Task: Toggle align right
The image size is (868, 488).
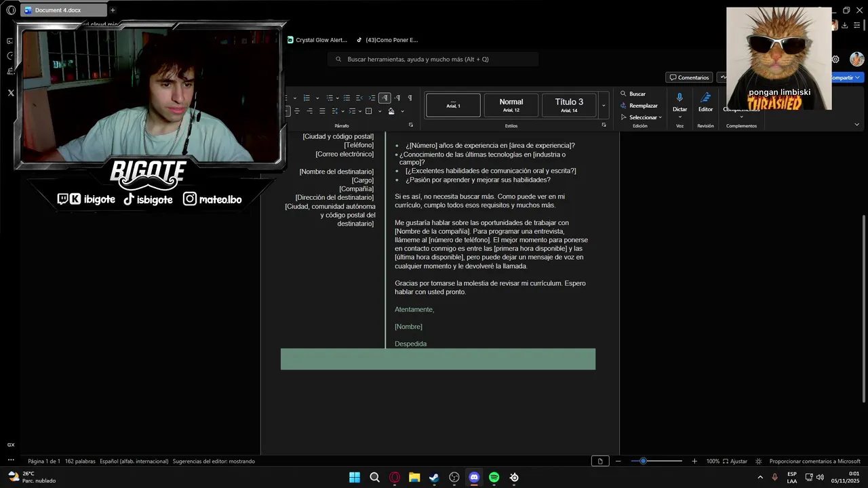Action: tap(310, 111)
